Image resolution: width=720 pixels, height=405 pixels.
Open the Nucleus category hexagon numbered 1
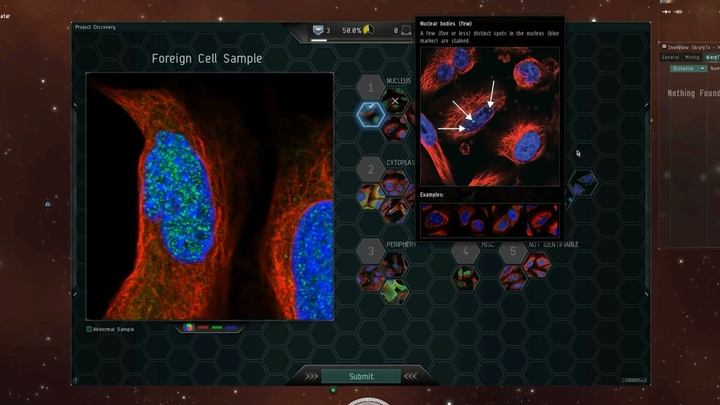(371, 87)
